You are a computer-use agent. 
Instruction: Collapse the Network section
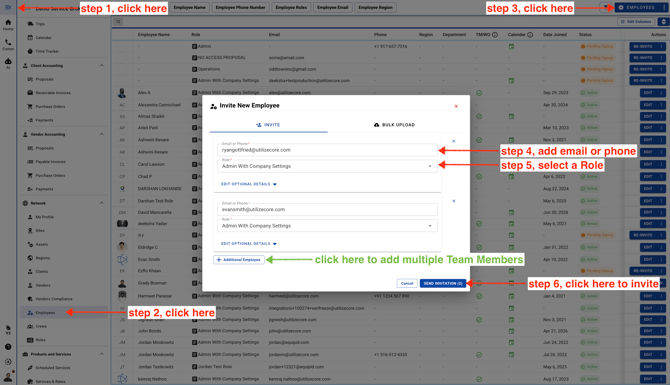coord(102,203)
